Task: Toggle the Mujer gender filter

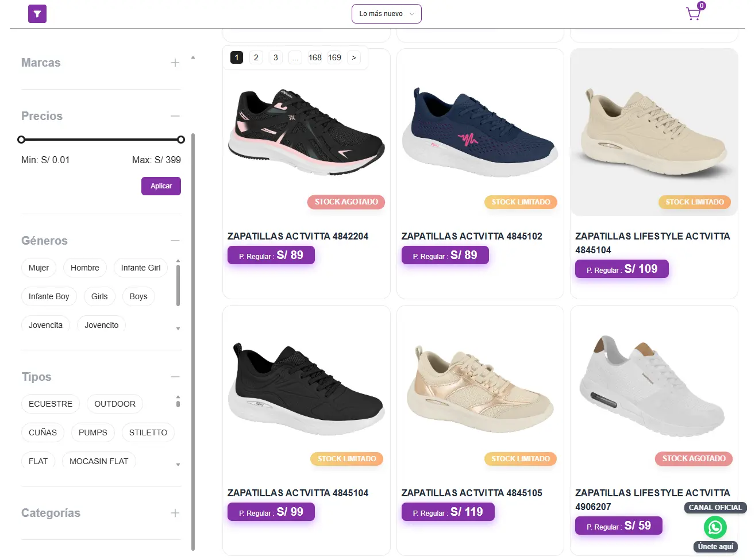Action: click(38, 268)
